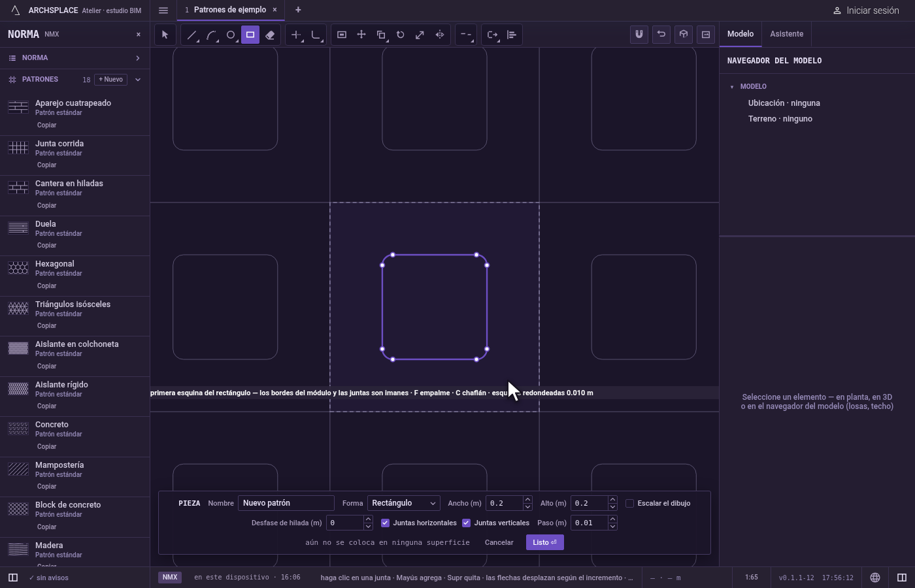
Task: Collapse the PATRONES section chevron
Action: (x=138, y=80)
